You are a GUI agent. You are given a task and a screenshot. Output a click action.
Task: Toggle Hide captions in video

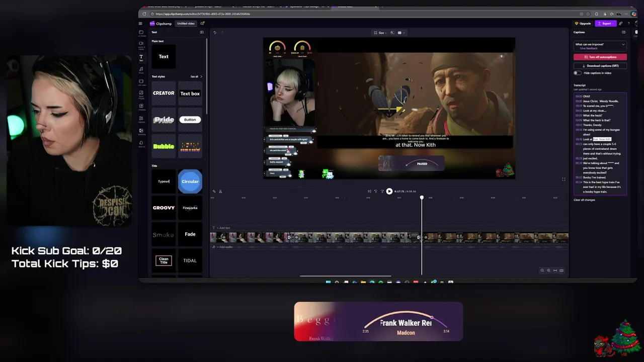(578, 73)
